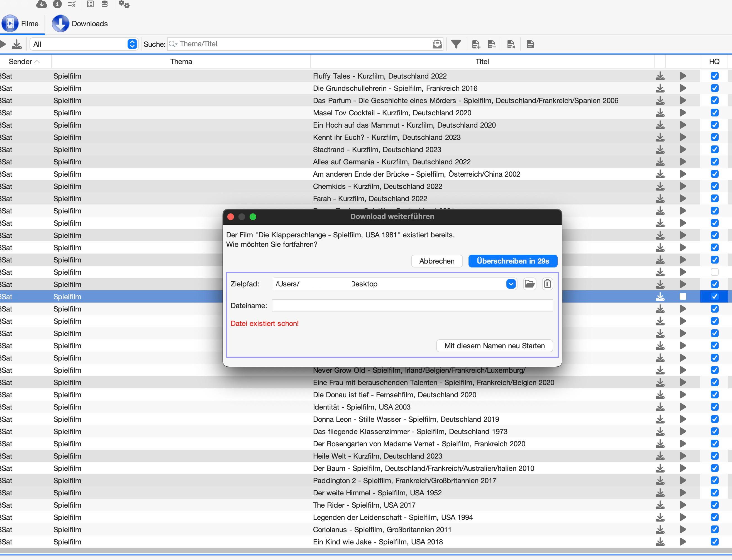
Task: Open the All sender dropdown
Action: click(x=84, y=44)
